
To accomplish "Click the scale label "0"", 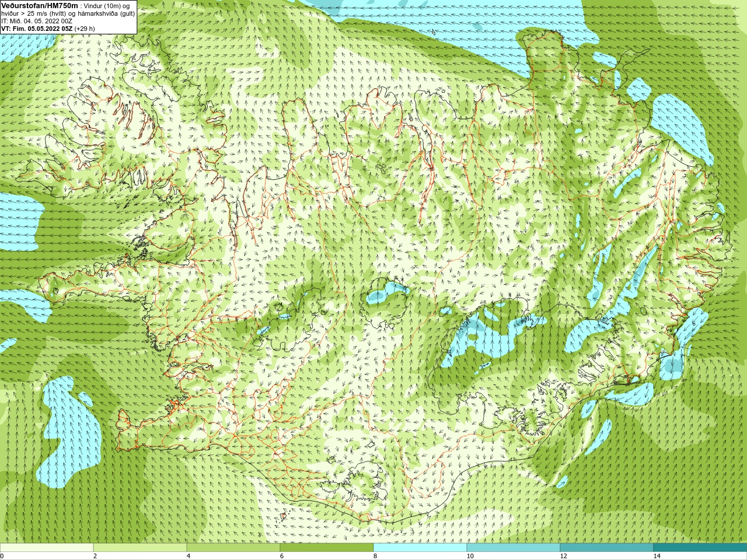I will pos(2,556).
